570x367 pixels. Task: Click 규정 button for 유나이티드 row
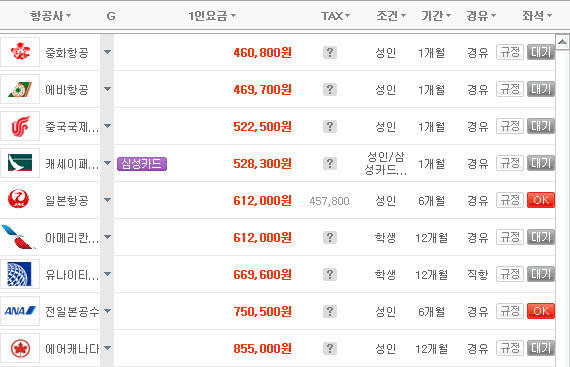(x=510, y=274)
